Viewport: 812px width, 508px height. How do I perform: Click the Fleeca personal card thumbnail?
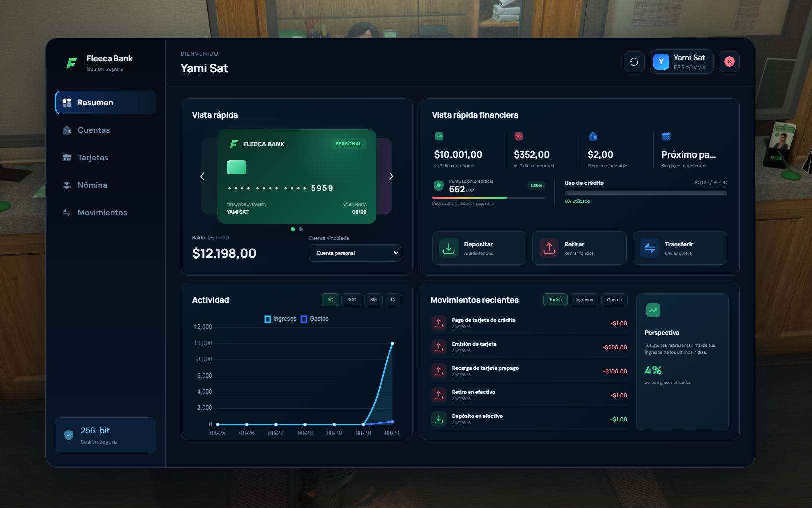[297, 176]
